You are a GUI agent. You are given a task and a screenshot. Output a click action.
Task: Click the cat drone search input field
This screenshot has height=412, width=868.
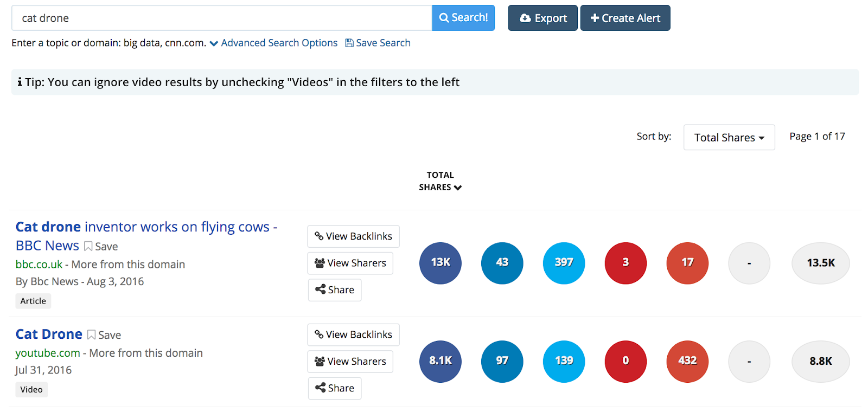click(x=221, y=18)
